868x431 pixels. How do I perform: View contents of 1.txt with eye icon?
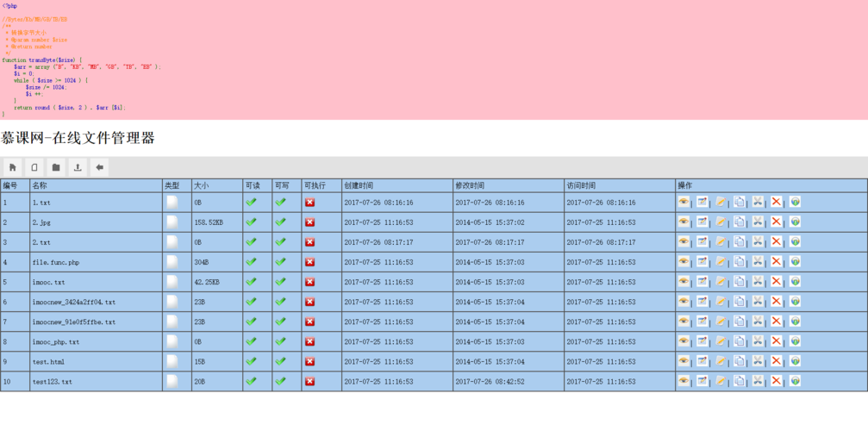coord(684,202)
